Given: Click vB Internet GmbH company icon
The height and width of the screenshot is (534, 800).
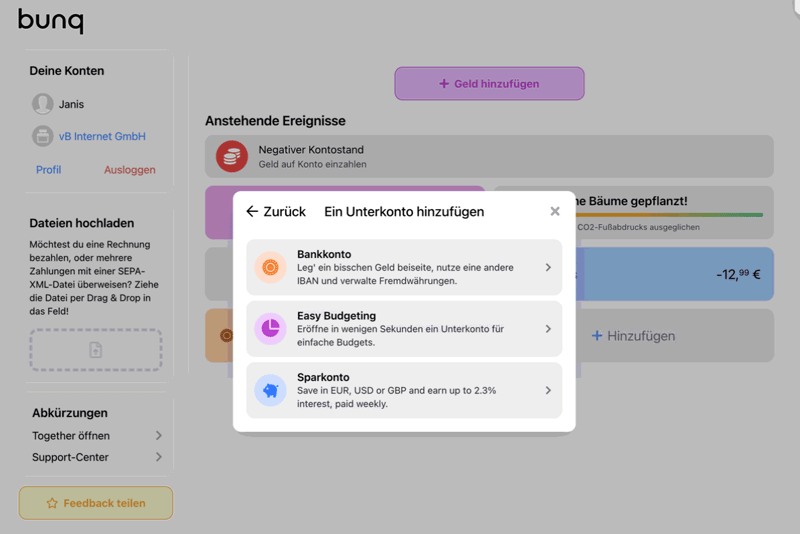Looking at the screenshot, I should pos(42,136).
